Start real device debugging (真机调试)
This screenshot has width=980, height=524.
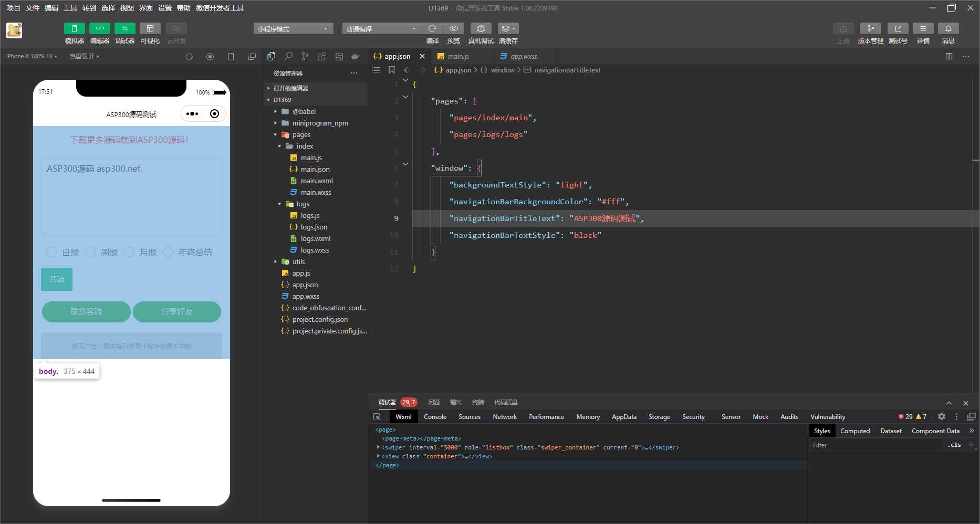[x=481, y=28]
